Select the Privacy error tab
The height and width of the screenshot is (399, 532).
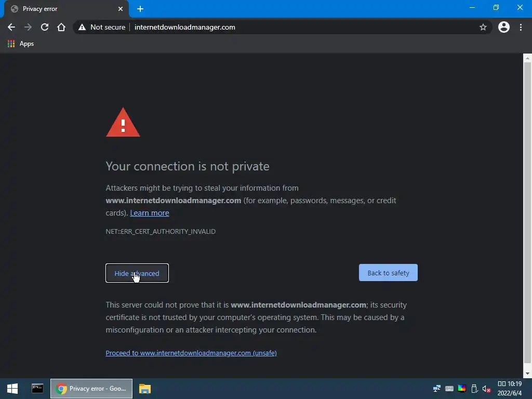coord(66,9)
